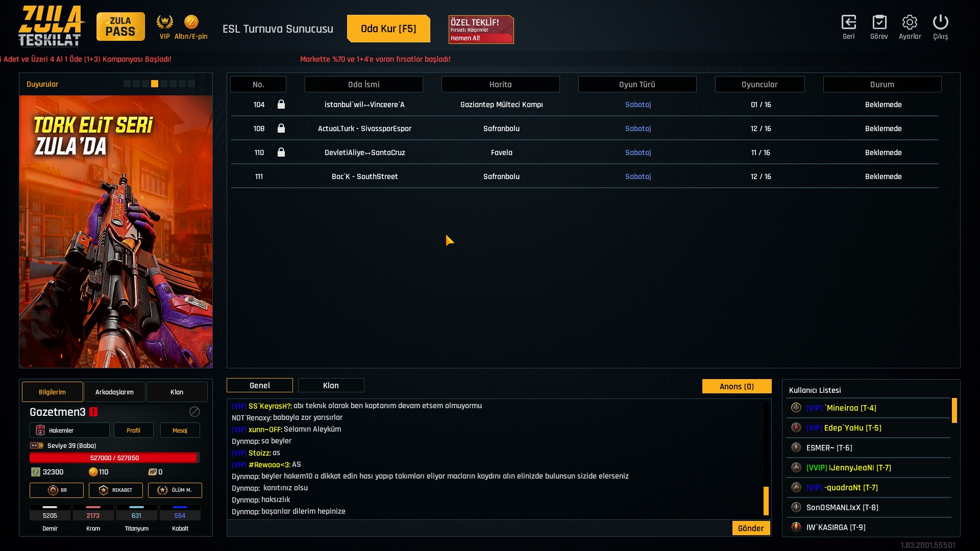Screen dimensions: 980x551
Task: Click the red exclamation badge next to Gozetmen3
Action: point(93,412)
